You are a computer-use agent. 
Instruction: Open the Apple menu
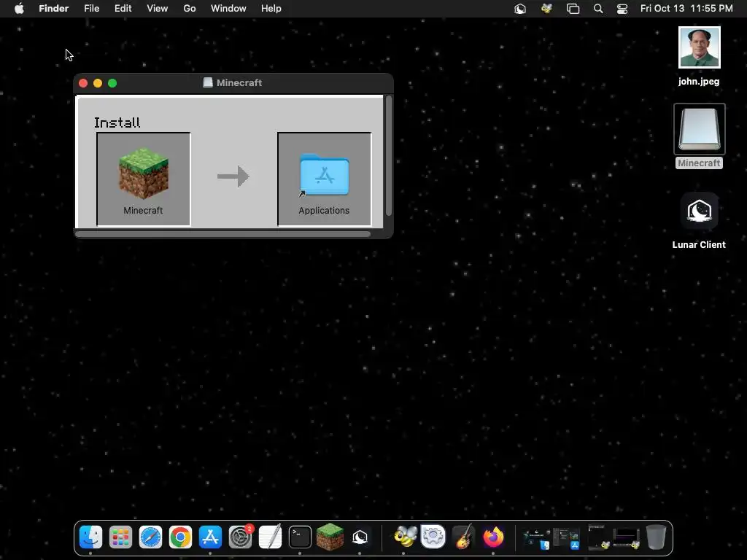tap(19, 9)
